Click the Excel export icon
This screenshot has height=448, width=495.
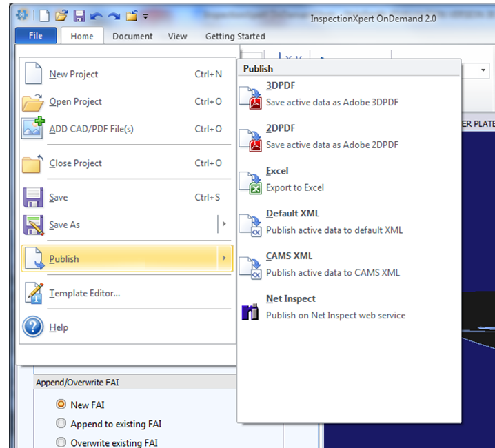tap(250, 183)
